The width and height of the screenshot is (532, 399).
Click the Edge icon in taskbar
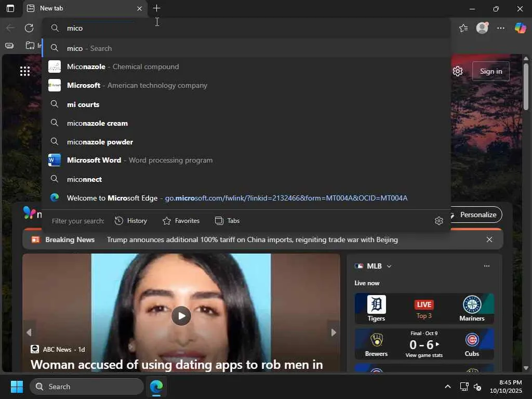156,387
